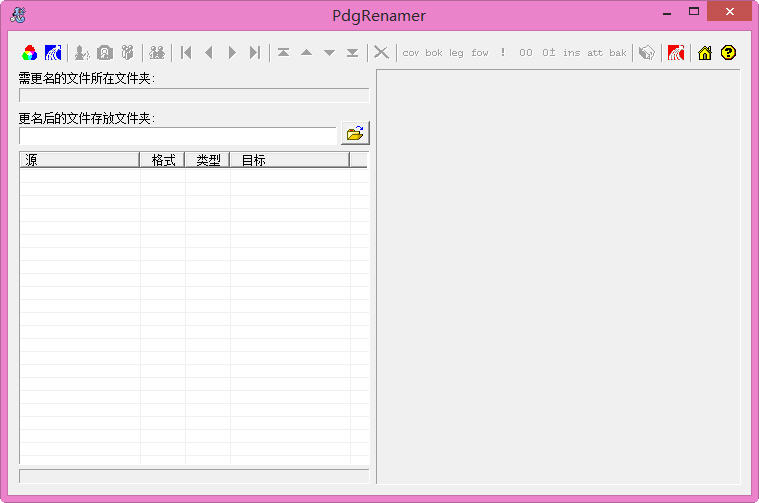This screenshot has width=759, height=503.
Task: Open the yellow house home icon
Action: pyautogui.click(x=705, y=53)
